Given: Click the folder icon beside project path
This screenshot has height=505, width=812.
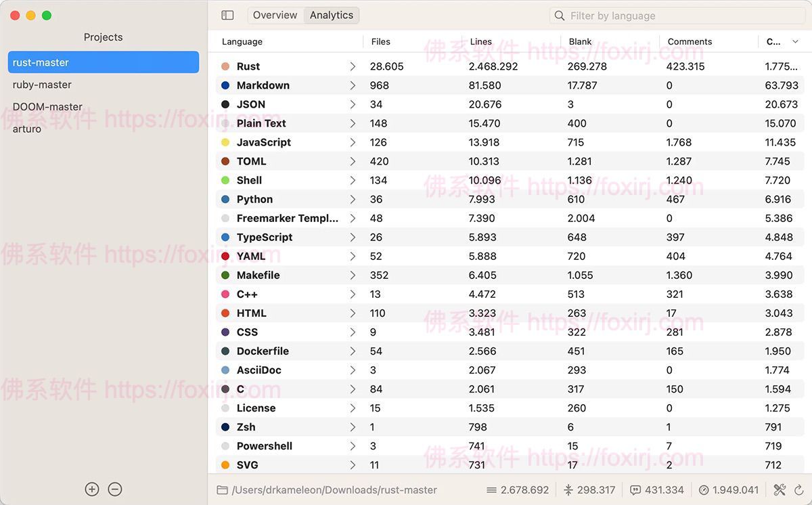Looking at the screenshot, I should click(x=222, y=489).
